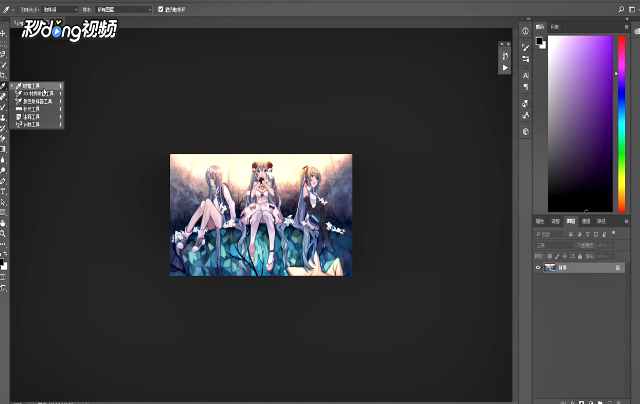Switch to the Properties tab
Image resolution: width=640 pixels, height=404 pixels.
pos(540,221)
